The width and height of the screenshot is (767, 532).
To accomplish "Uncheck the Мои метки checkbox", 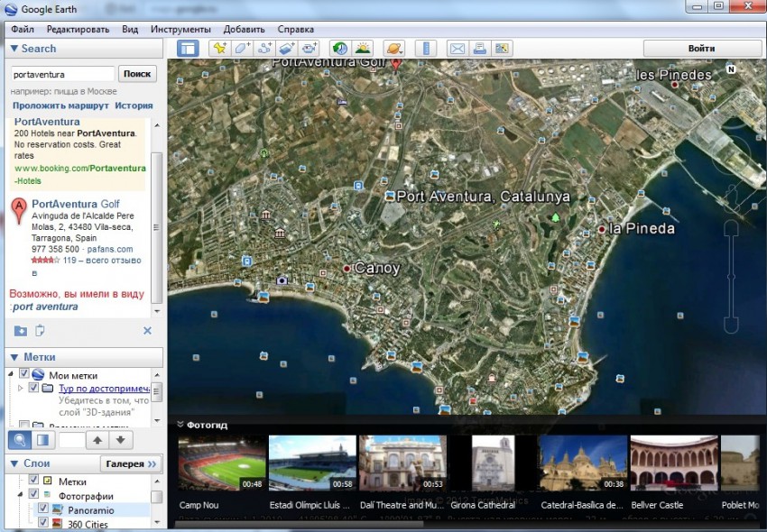I will tap(24, 375).
